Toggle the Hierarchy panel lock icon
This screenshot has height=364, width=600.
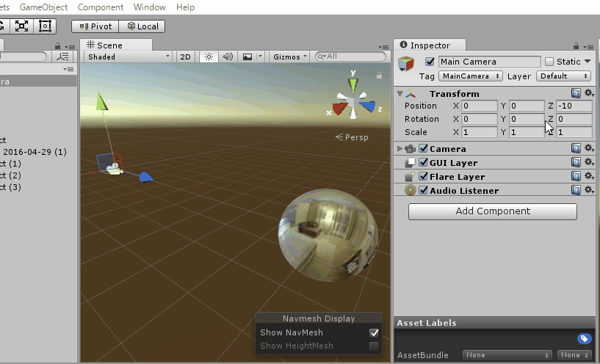58,46
